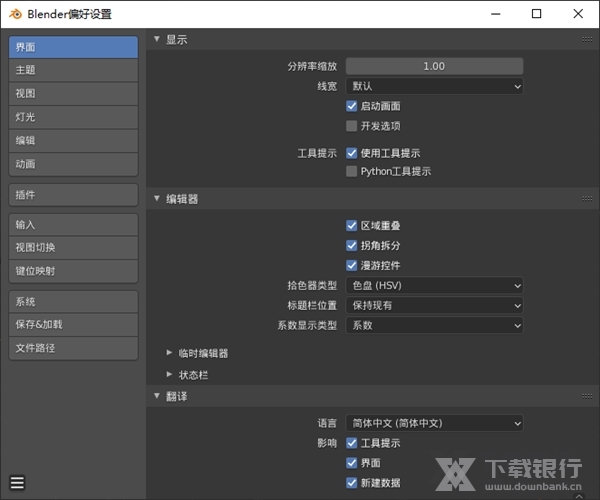This screenshot has height=500, width=600.
Task: Click the 显示 panel drag grip icon
Action: point(587,39)
